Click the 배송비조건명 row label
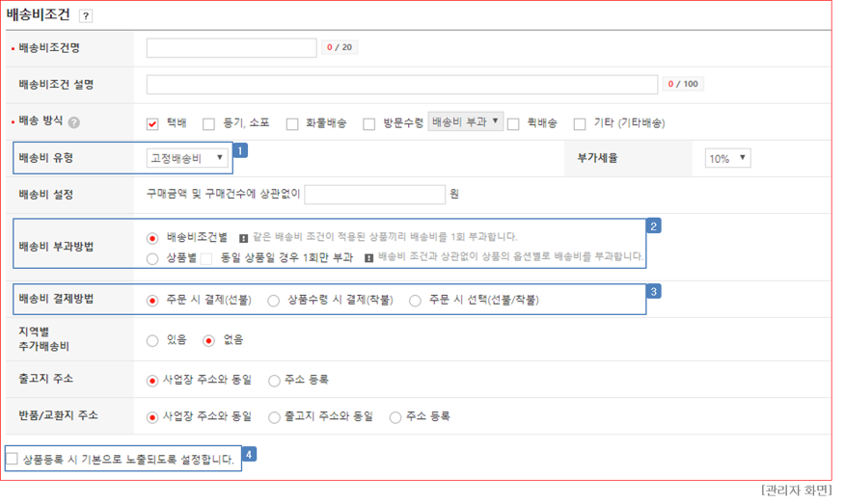The image size is (844, 504). tap(49, 48)
